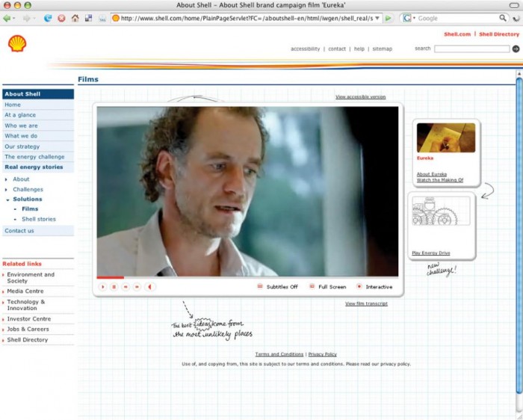This screenshot has width=523, height=420.
Task: Open the contact header link
Action: pyautogui.click(x=337, y=49)
